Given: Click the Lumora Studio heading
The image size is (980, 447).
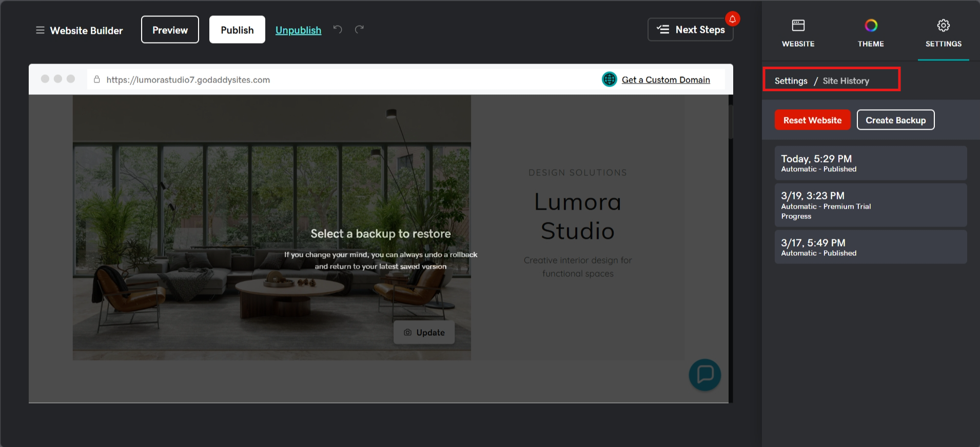Looking at the screenshot, I should pyautogui.click(x=578, y=216).
